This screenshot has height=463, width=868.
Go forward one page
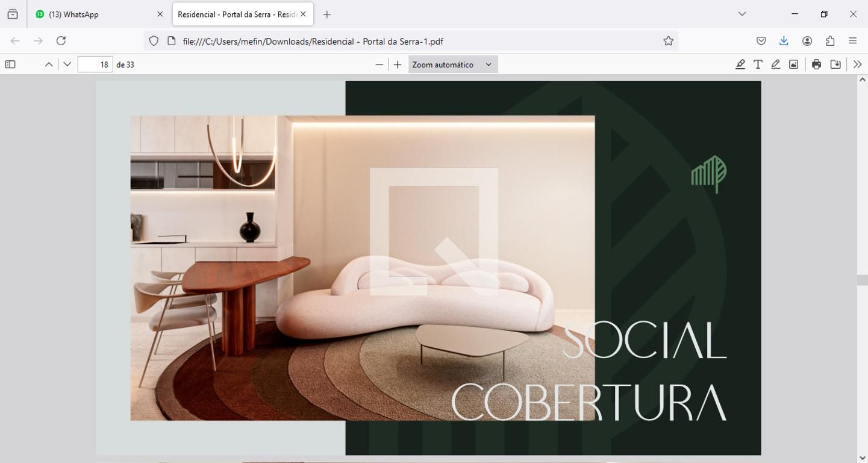(38, 41)
